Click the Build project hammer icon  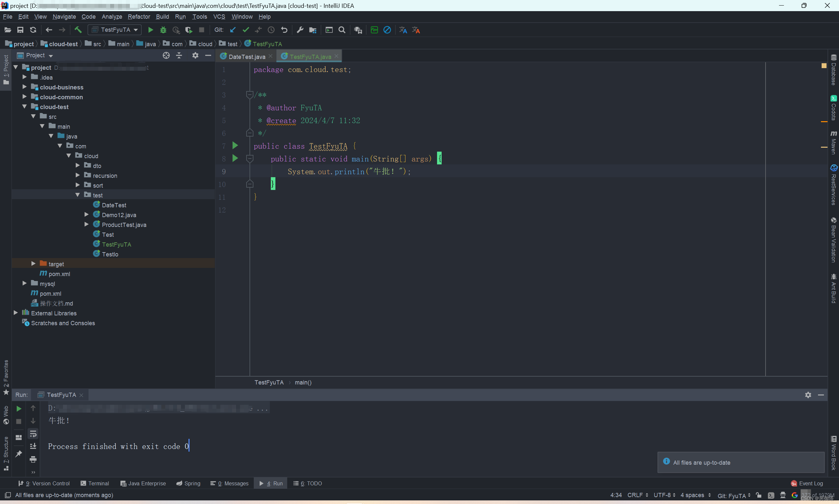(x=78, y=30)
